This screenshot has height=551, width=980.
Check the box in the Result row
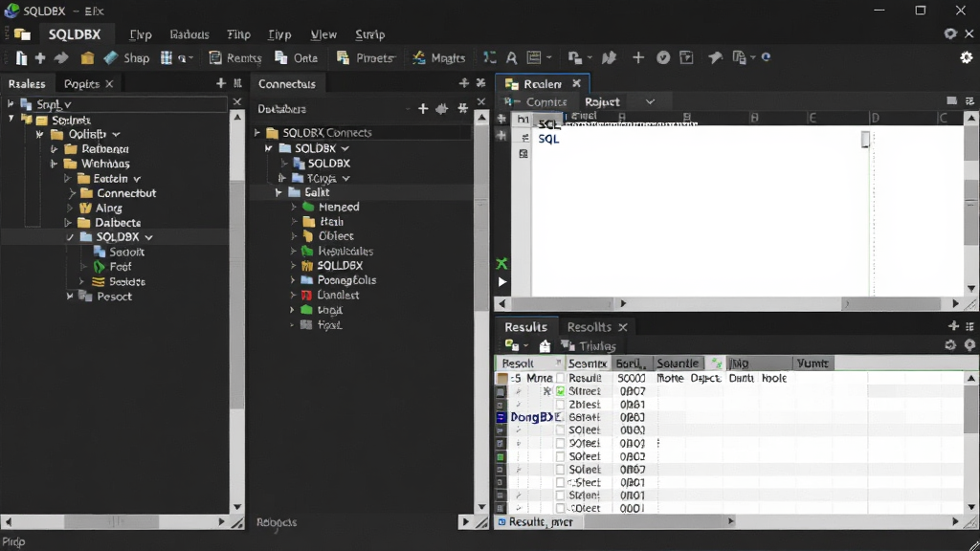tap(560, 378)
